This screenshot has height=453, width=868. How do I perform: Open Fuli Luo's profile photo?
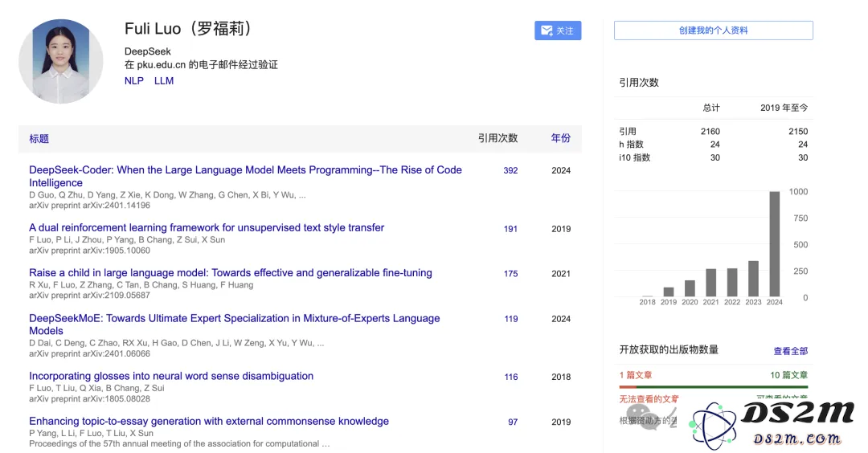pyautogui.click(x=61, y=61)
